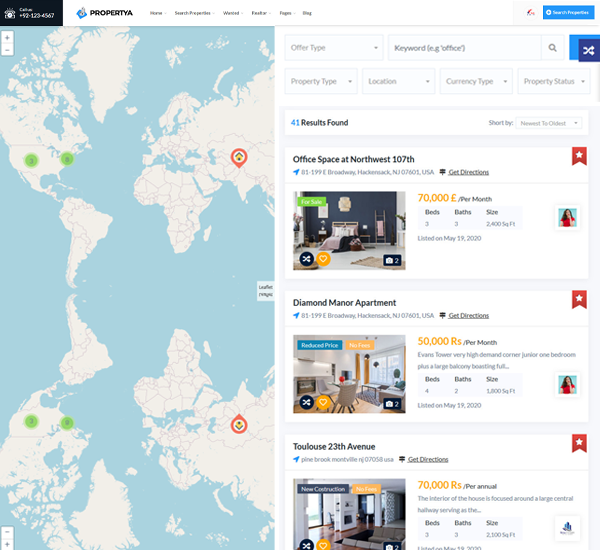Click the Office Space bedroom photo thumbnail
Screen dimensions: 600x550
click(349, 230)
